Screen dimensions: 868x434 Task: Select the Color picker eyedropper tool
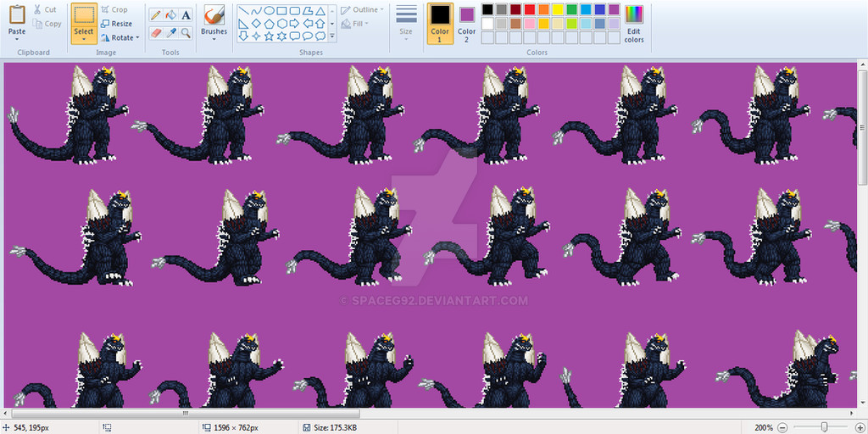(170, 33)
